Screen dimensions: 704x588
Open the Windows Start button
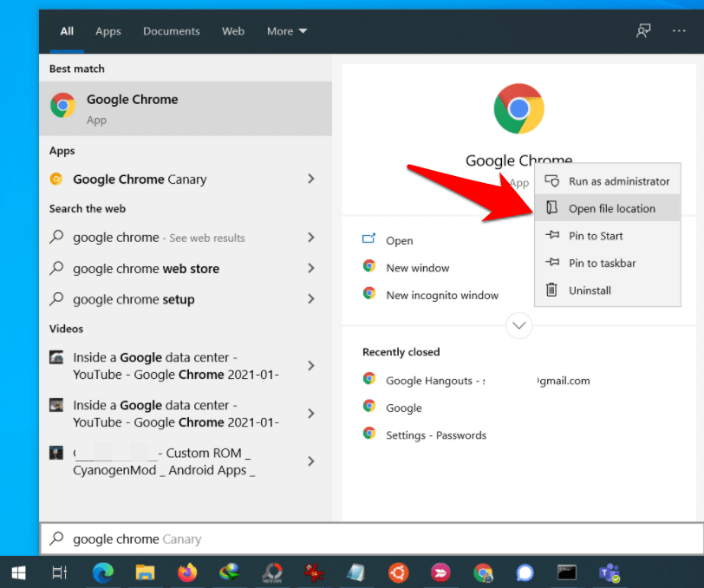(18, 572)
